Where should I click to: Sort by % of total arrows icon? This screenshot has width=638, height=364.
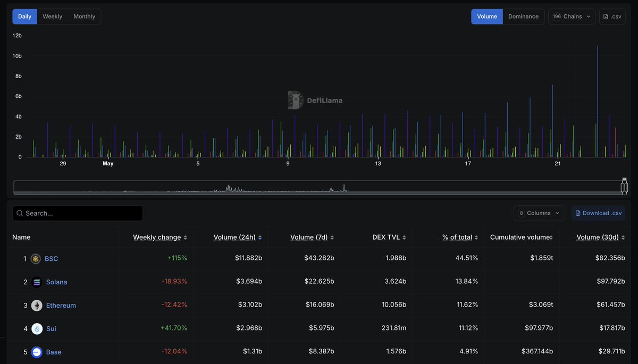(x=476, y=238)
